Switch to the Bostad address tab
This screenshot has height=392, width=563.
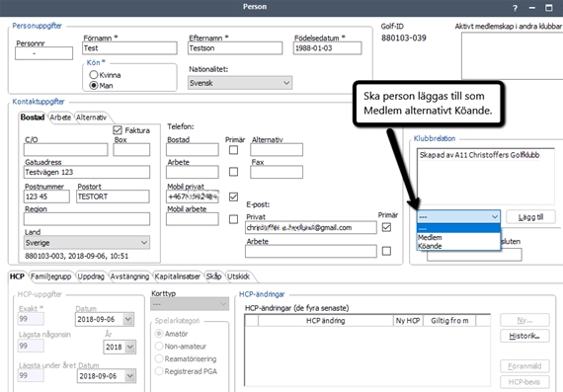pos(33,118)
